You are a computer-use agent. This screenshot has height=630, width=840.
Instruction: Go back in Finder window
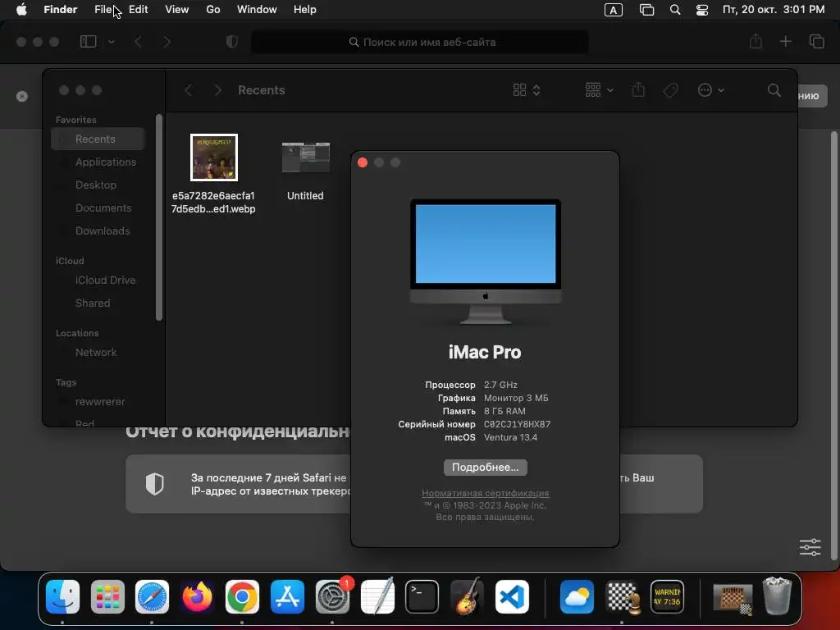[x=188, y=90]
